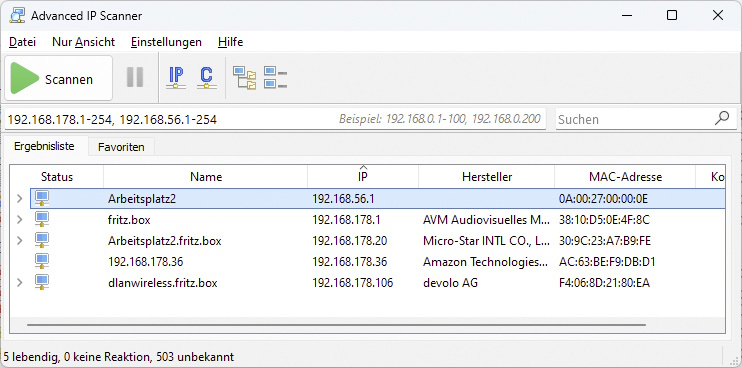742x368 pixels.
Task: Sort by the MAC-Adresse column header
Action: tap(625, 177)
